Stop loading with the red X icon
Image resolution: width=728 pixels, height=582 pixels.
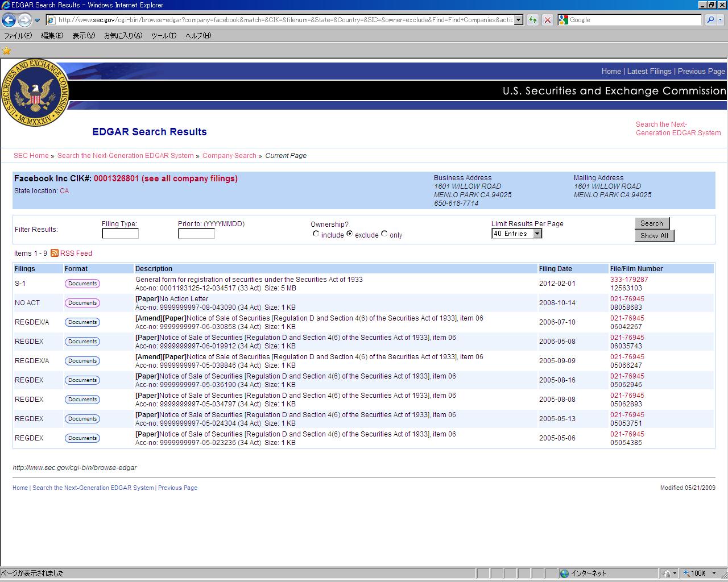pyautogui.click(x=547, y=20)
